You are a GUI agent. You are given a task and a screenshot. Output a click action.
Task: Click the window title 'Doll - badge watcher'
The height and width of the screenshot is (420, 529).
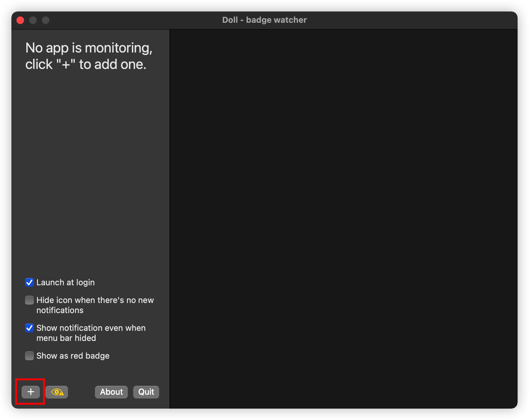point(264,20)
